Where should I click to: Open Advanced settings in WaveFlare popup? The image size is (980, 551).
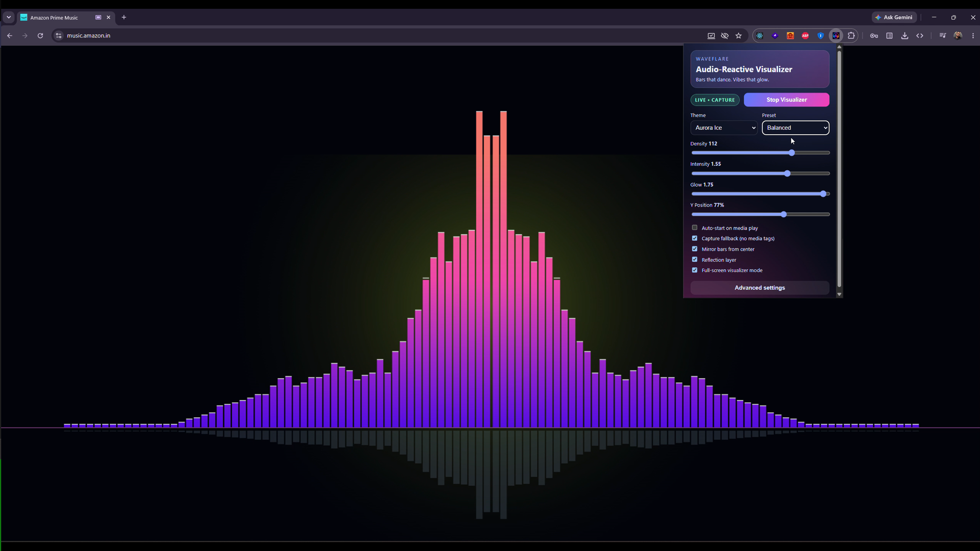tap(760, 288)
